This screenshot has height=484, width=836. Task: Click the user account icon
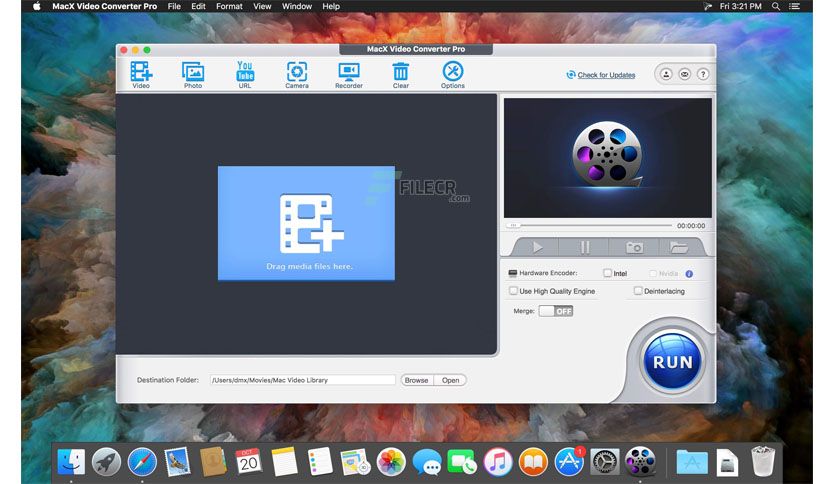click(666, 74)
